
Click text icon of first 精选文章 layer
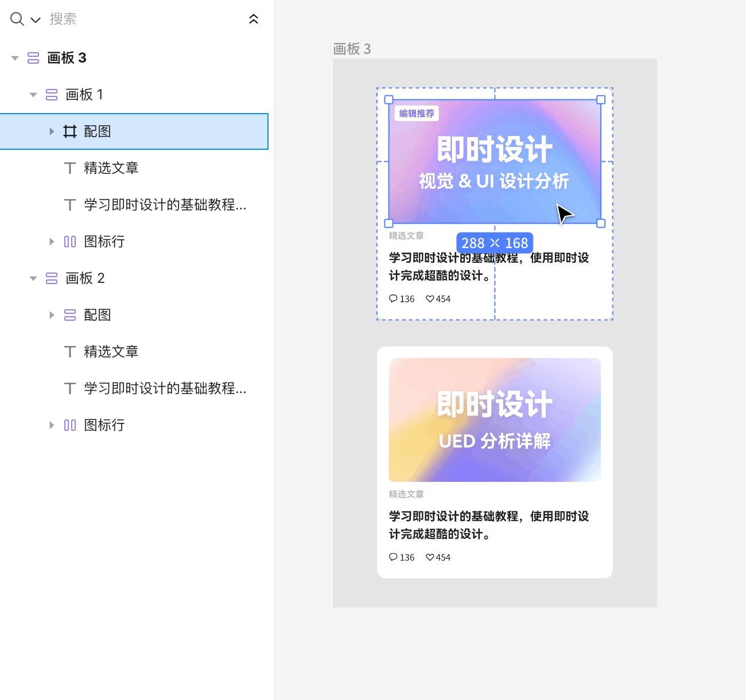[x=70, y=168]
